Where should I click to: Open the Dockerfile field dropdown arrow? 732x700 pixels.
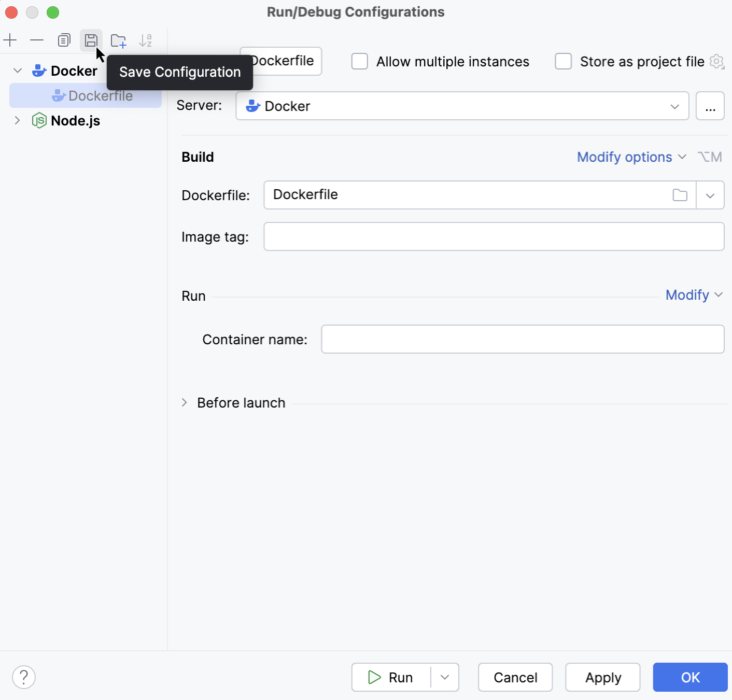coord(710,195)
